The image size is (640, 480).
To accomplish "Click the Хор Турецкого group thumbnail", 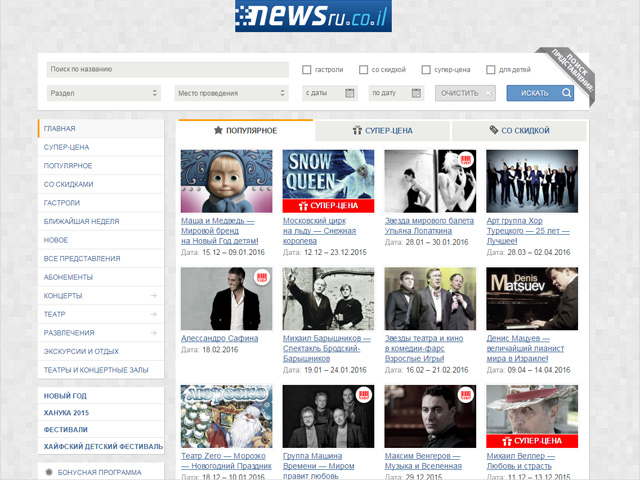I will point(532,181).
